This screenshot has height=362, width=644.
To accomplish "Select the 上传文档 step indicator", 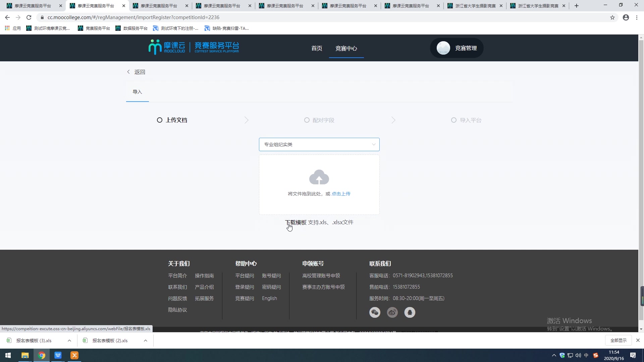I will (x=172, y=120).
